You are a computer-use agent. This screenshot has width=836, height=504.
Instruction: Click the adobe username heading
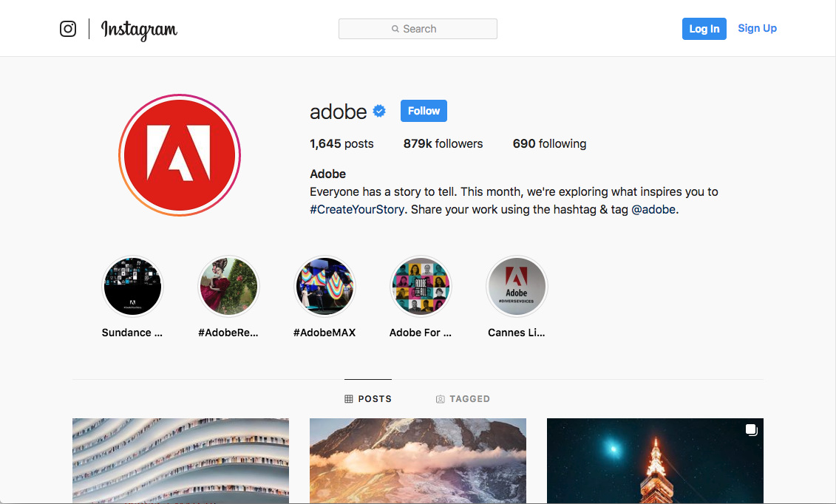click(x=338, y=112)
